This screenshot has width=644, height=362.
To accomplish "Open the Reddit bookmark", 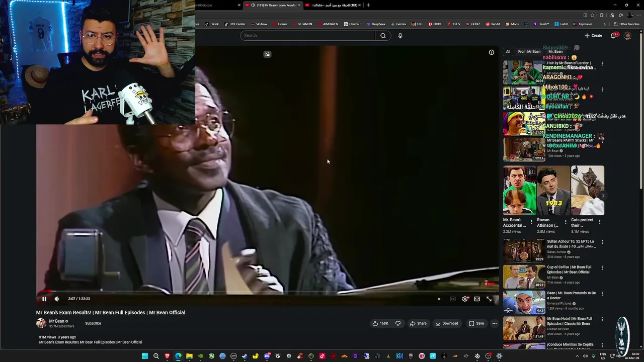I will [x=493, y=24].
